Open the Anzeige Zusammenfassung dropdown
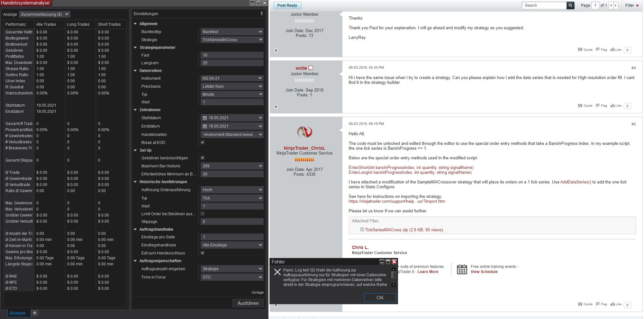Viewport: 644px width, 319px height. [44, 14]
